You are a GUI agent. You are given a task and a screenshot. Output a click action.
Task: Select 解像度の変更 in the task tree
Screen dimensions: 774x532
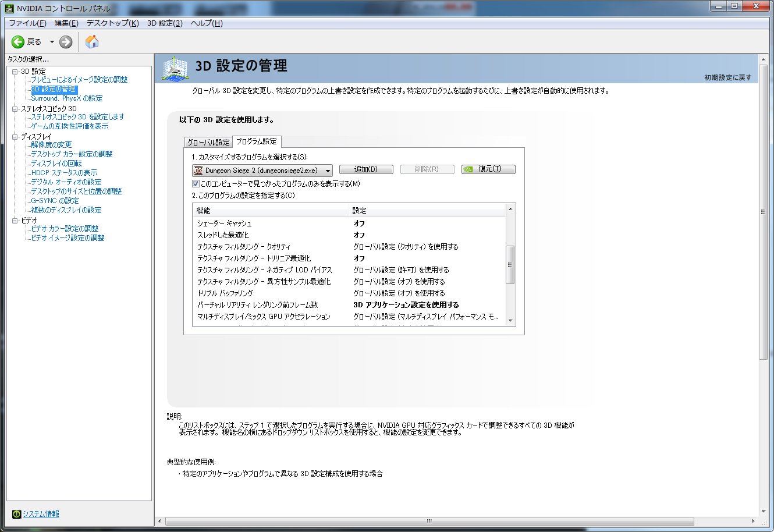(x=51, y=145)
